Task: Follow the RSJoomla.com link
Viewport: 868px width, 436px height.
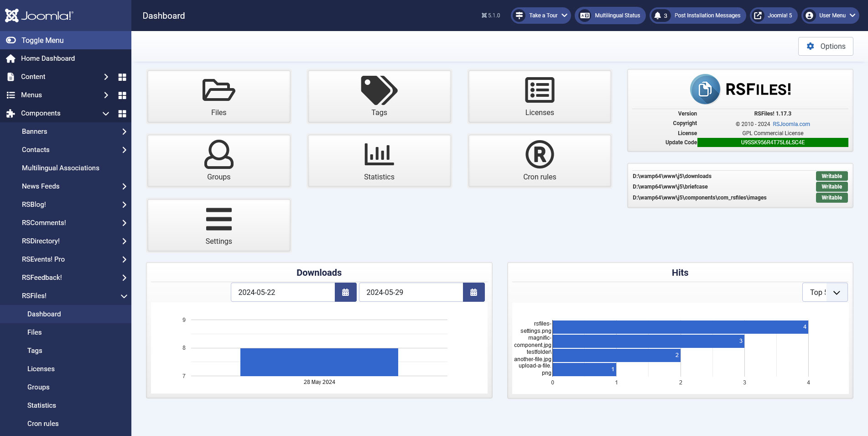Action: pyautogui.click(x=791, y=124)
